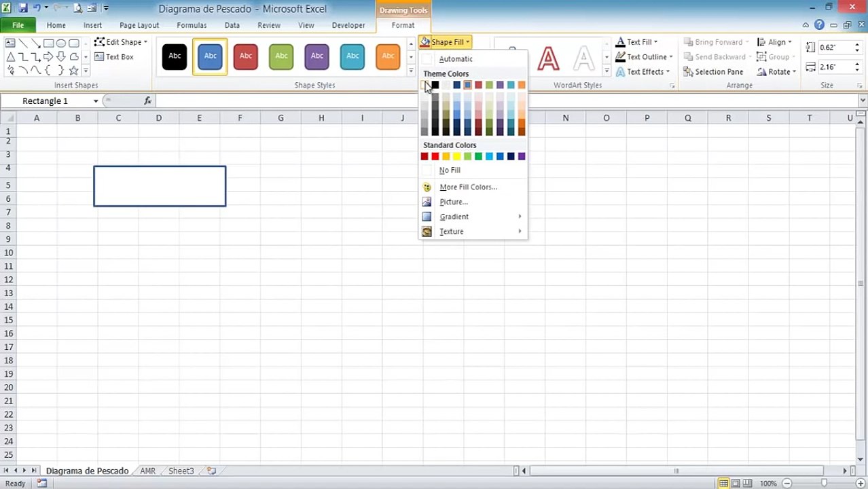
Task: Pick standard purple color swatch
Action: click(x=522, y=156)
